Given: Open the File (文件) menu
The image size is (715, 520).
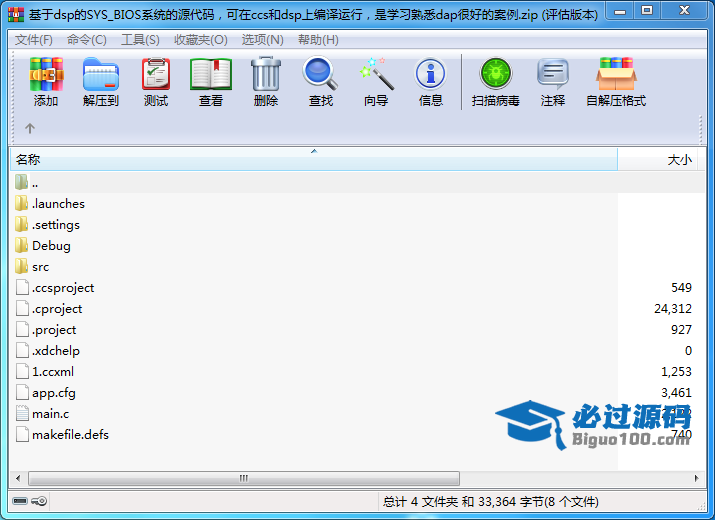Looking at the screenshot, I should click(x=34, y=40).
